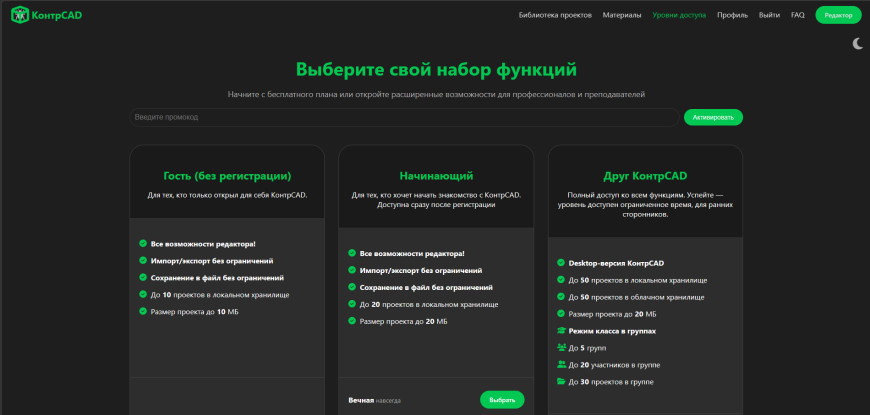Click people icon beside До 20 участников

561,365
